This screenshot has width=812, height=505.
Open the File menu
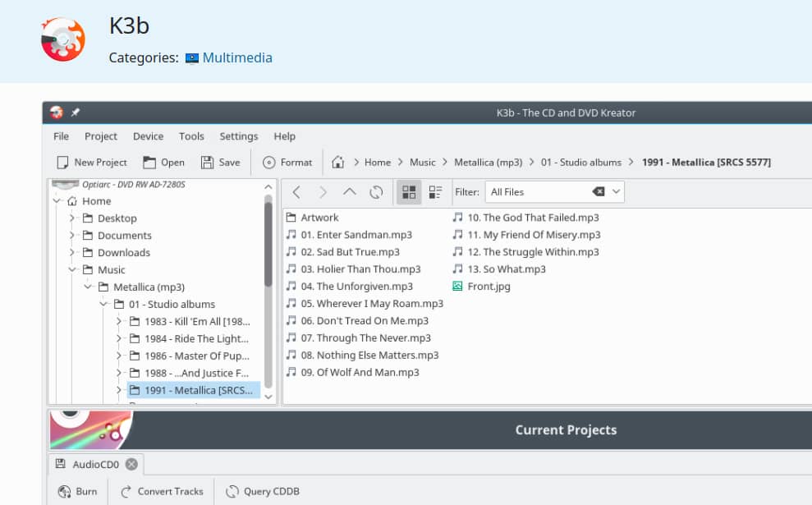coord(61,136)
